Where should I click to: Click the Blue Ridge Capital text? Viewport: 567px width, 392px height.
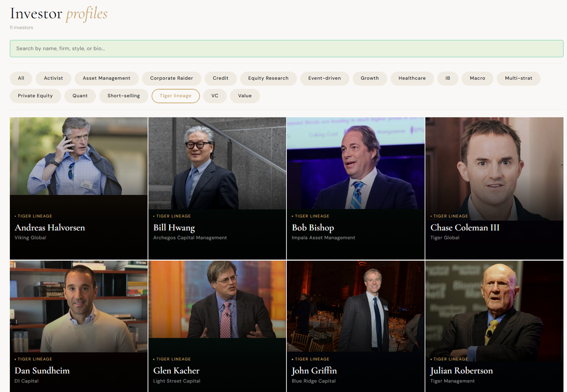314,381
